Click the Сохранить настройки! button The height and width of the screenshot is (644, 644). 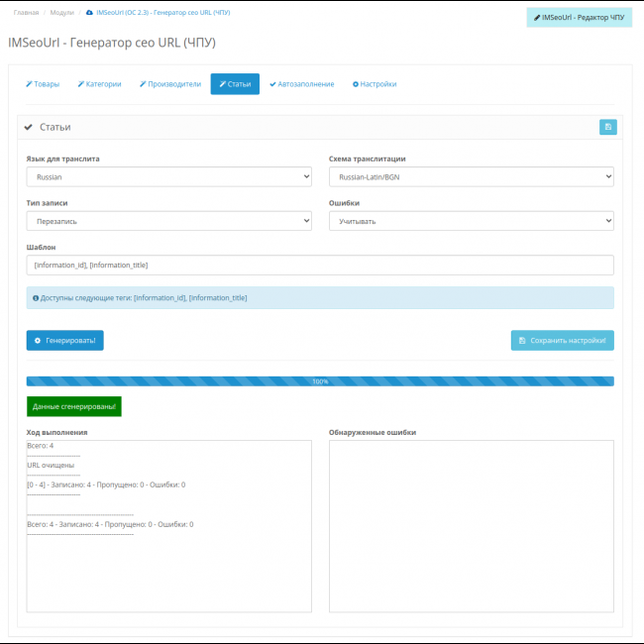[562, 340]
